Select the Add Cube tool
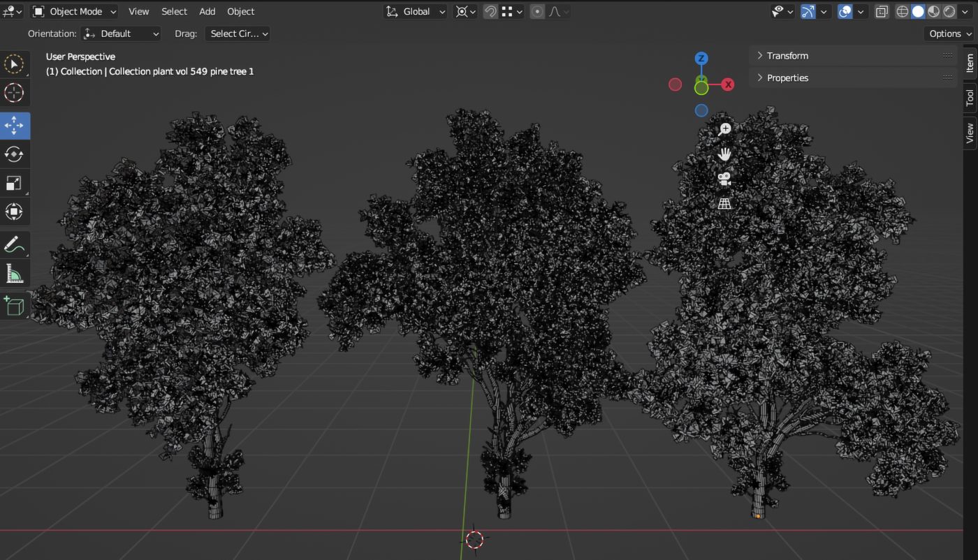This screenshot has width=978, height=560. pos(14,306)
